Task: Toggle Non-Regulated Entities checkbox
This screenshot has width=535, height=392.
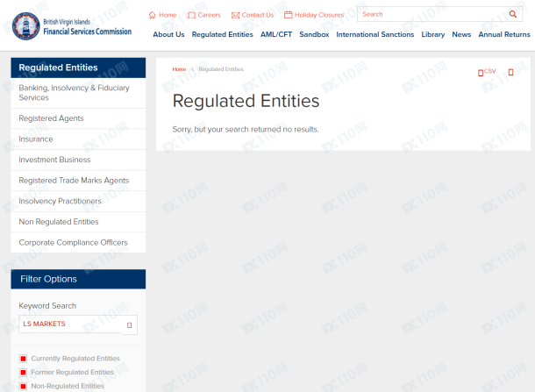Action: pyautogui.click(x=23, y=386)
